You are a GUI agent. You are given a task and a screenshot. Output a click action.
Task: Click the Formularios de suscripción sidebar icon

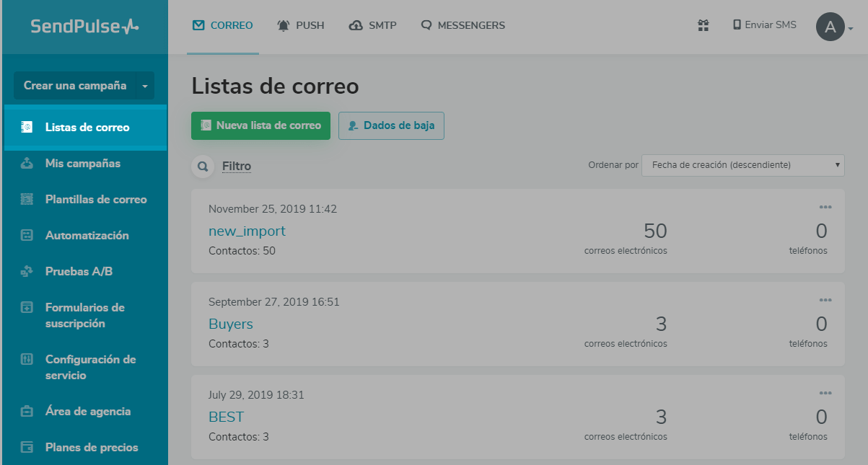tap(27, 307)
